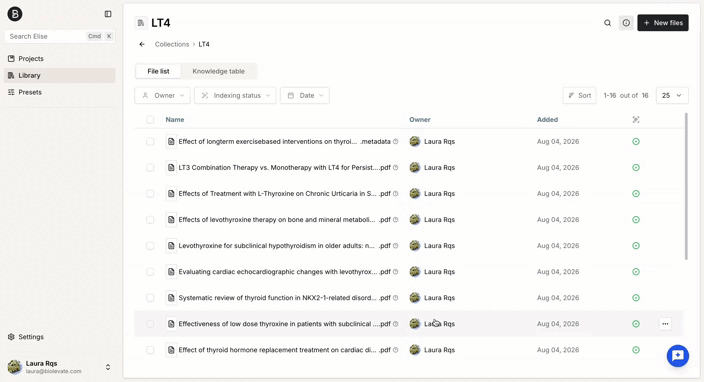Click Aug 04, 2026 date in Systematic review row
Screen dimensions: 704x382
[558, 298]
